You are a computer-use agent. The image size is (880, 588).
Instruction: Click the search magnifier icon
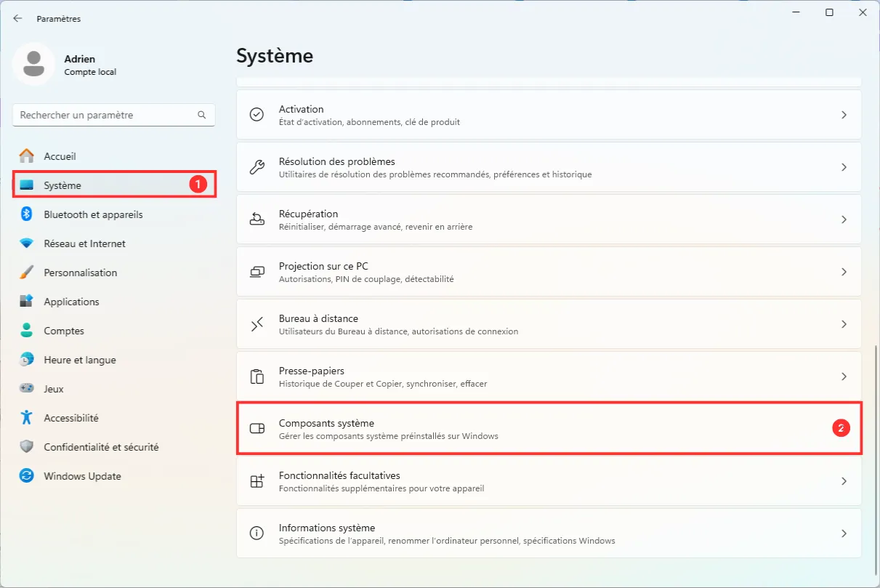[202, 115]
